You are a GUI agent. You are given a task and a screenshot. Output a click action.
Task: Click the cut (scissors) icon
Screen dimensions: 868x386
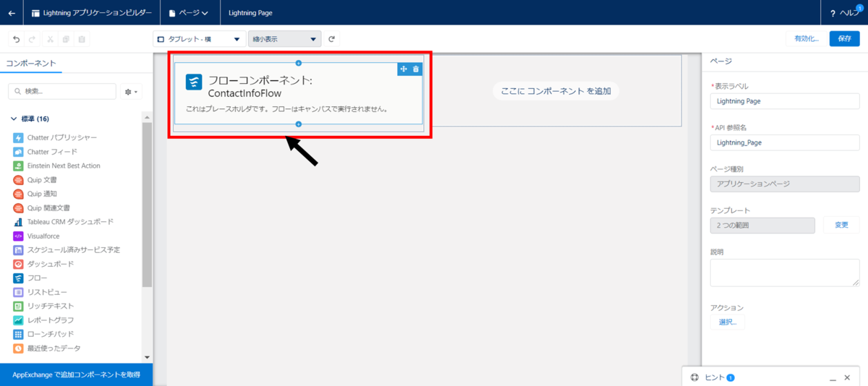(50, 39)
